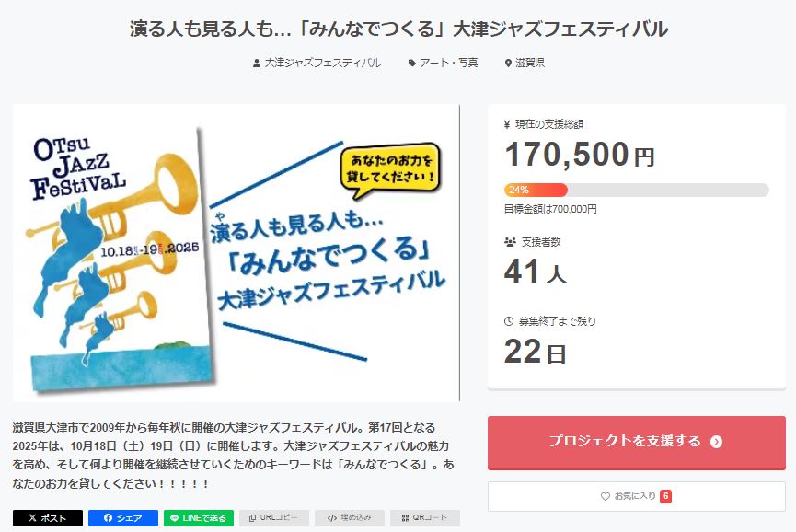Open the 埋め込み embed code button
This screenshot has height=532, width=796.
(x=350, y=518)
